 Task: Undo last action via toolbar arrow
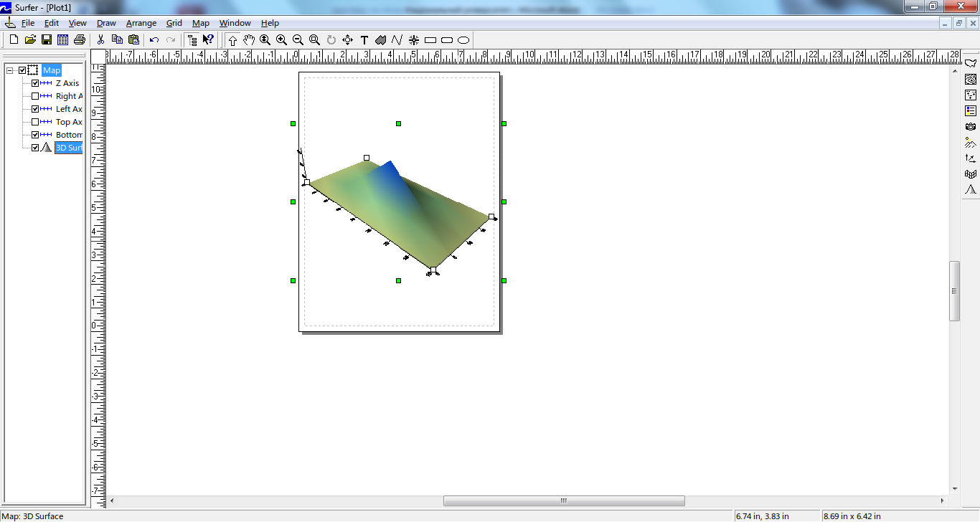[x=154, y=39]
